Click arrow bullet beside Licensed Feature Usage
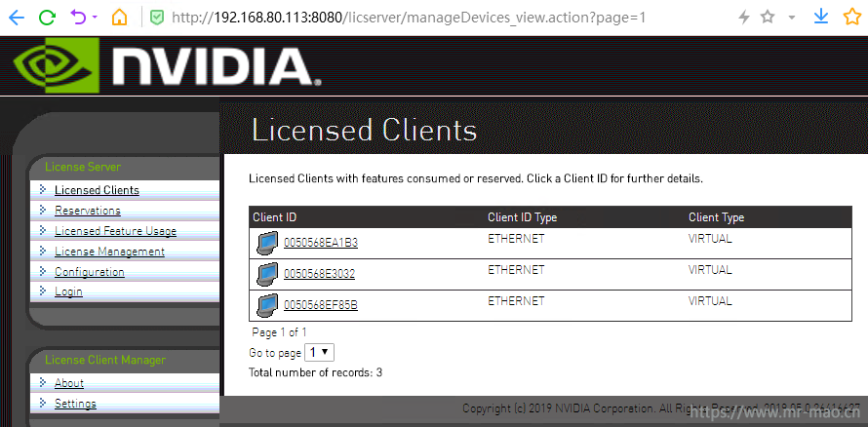The height and width of the screenshot is (427, 868). (43, 230)
